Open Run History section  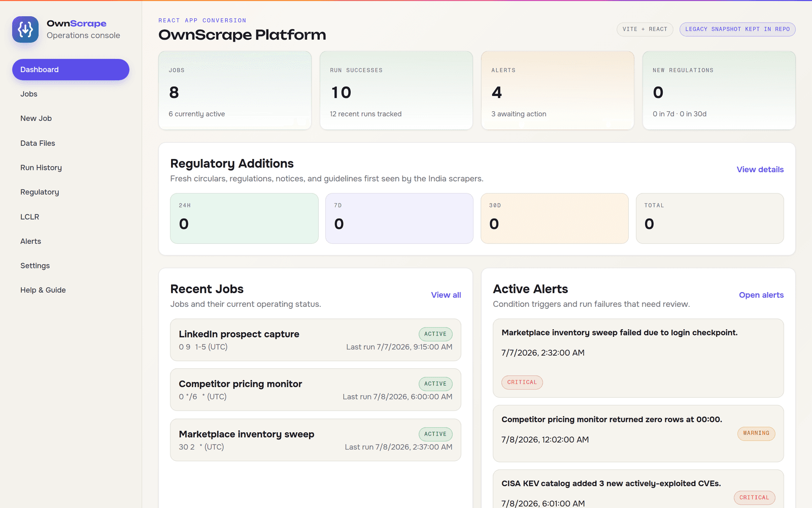[x=71, y=168]
